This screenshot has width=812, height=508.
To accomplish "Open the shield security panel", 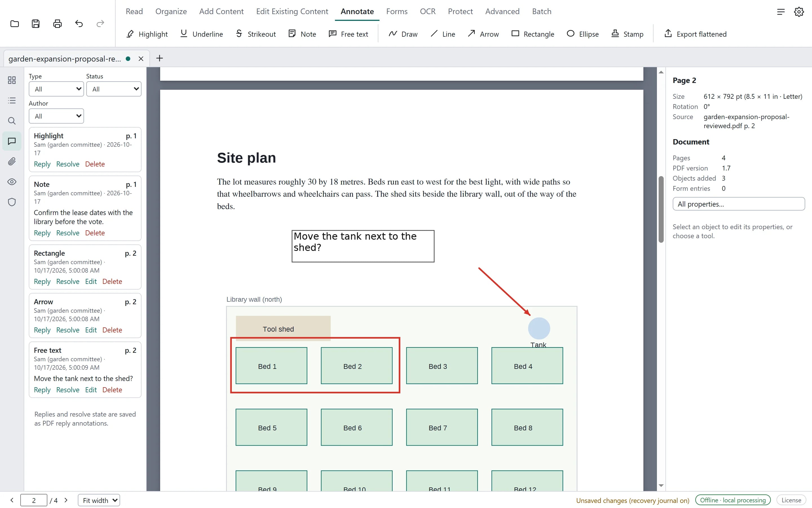I will coord(12,202).
